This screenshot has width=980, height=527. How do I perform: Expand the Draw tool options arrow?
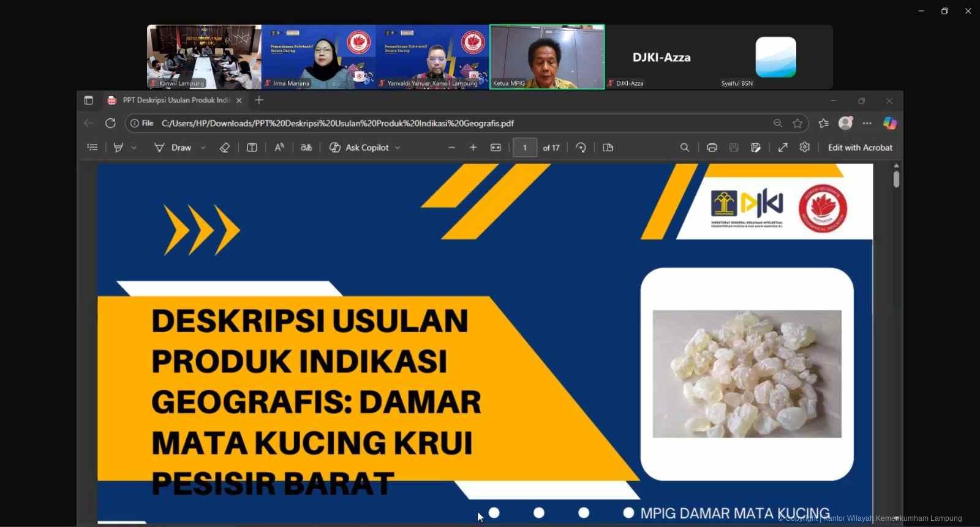[203, 148]
